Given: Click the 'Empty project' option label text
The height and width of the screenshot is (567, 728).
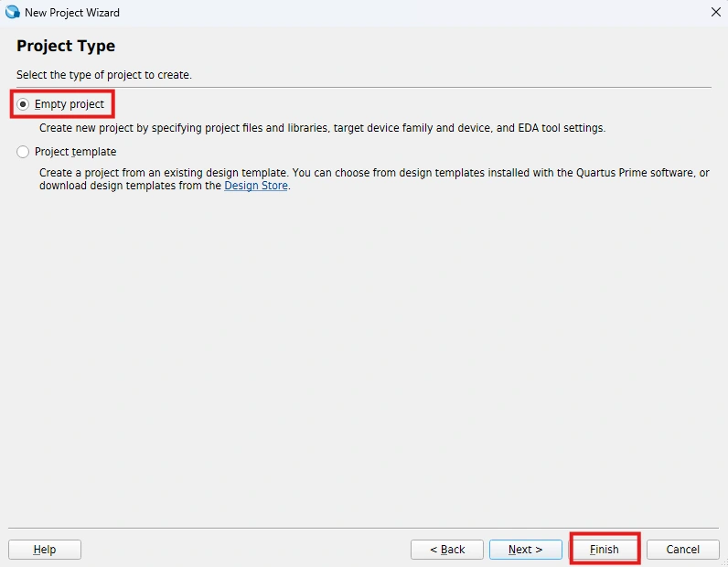Looking at the screenshot, I should [x=70, y=104].
